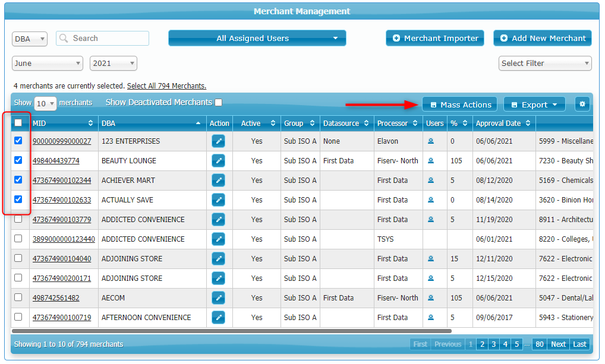Viewport: 605px width, 364px height.
Task: Enable Show Deactivated Merchants checkbox
Action: [218, 102]
